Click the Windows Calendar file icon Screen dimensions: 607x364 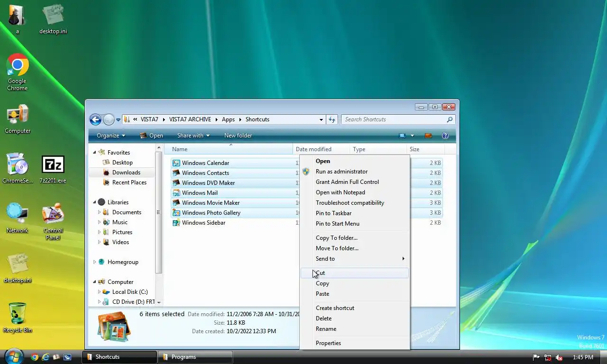click(176, 163)
